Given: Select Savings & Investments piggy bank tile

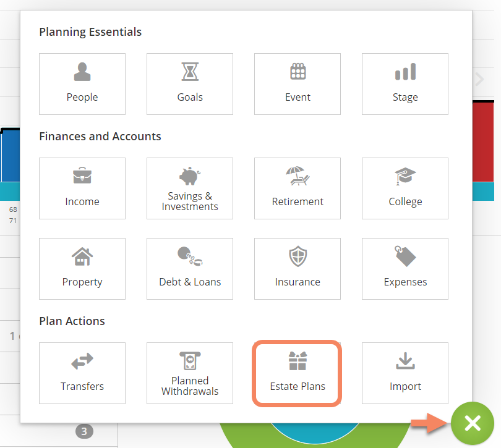Looking at the screenshot, I should point(190,188).
